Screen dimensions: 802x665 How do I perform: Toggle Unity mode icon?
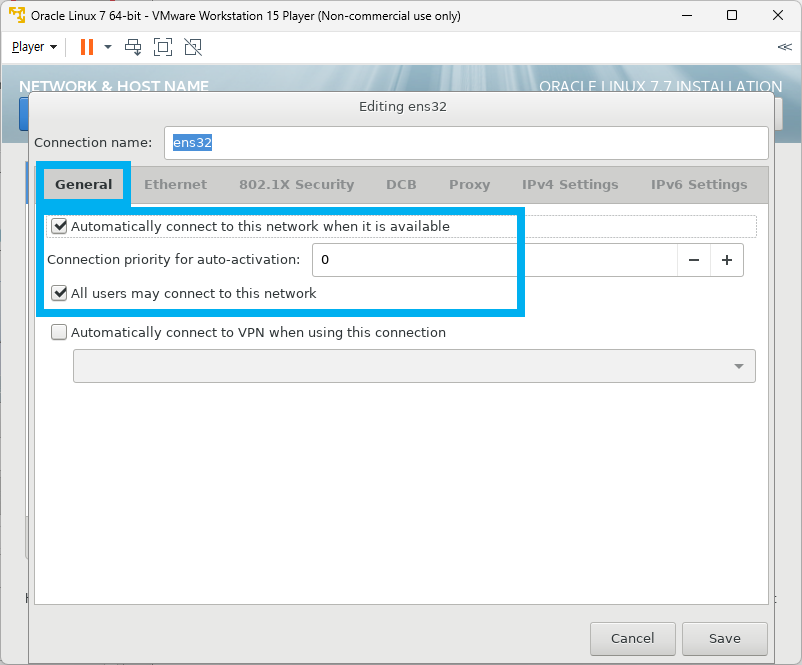pyautogui.click(x=193, y=47)
